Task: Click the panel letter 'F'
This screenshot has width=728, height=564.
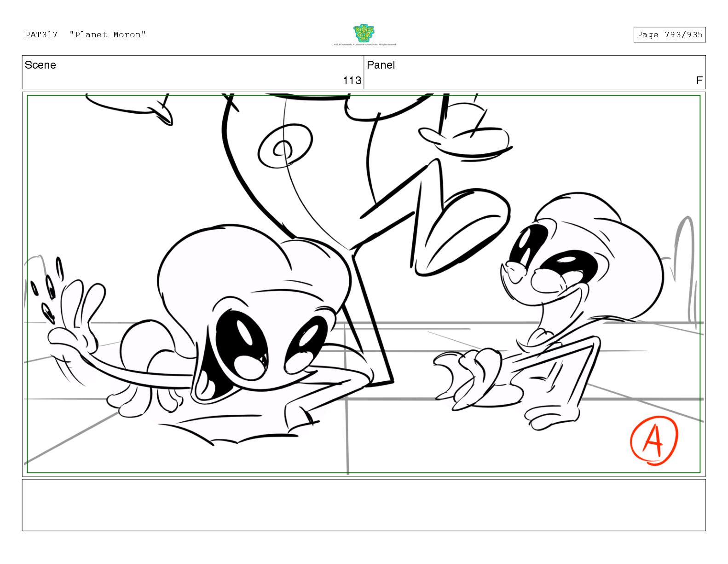Action: pyautogui.click(x=699, y=81)
